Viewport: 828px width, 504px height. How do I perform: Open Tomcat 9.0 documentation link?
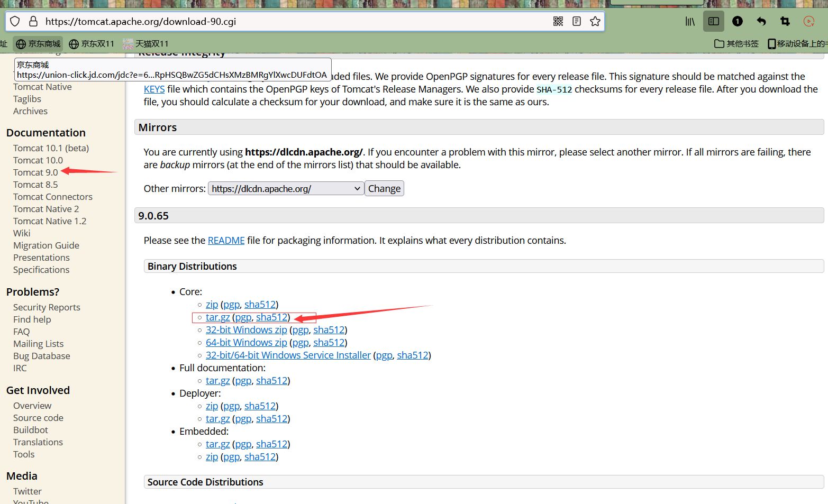[x=35, y=173]
